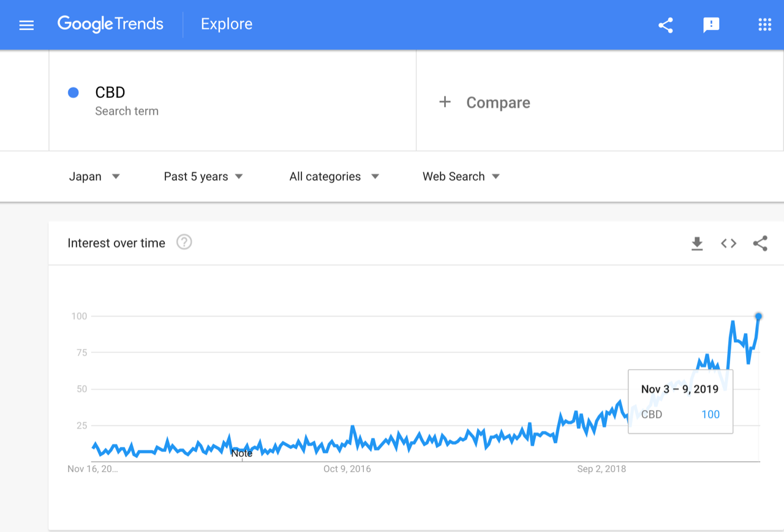Screen dimensions: 784x532
Task: Expand the Web Search type dropdown
Action: [x=461, y=176]
